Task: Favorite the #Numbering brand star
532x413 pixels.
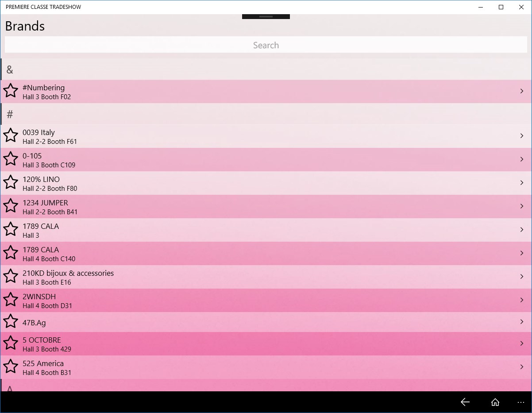Action: coord(11,91)
